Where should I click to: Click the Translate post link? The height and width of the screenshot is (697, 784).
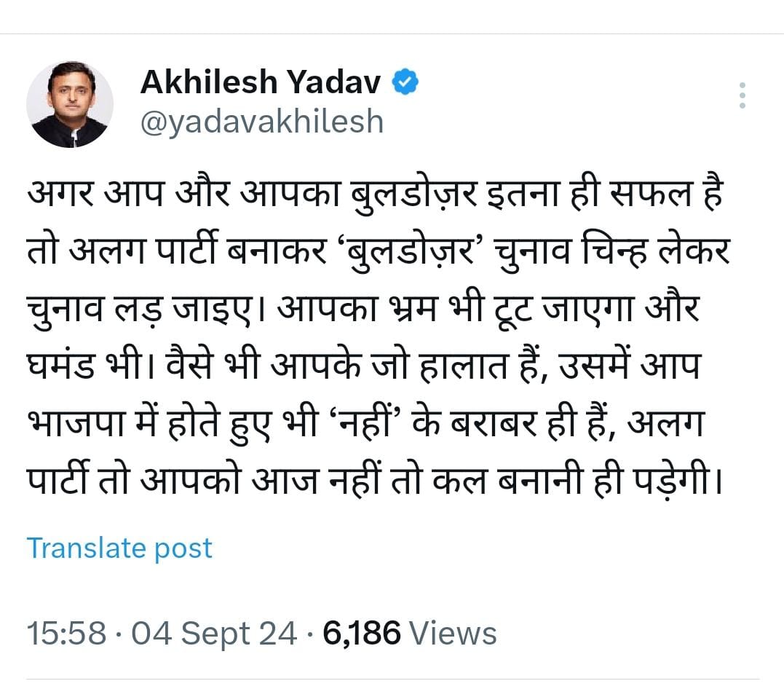click(x=119, y=548)
